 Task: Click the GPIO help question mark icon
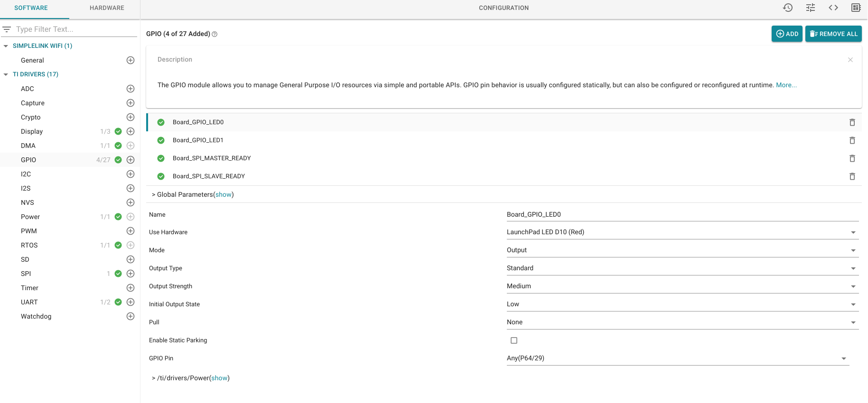[x=215, y=34]
